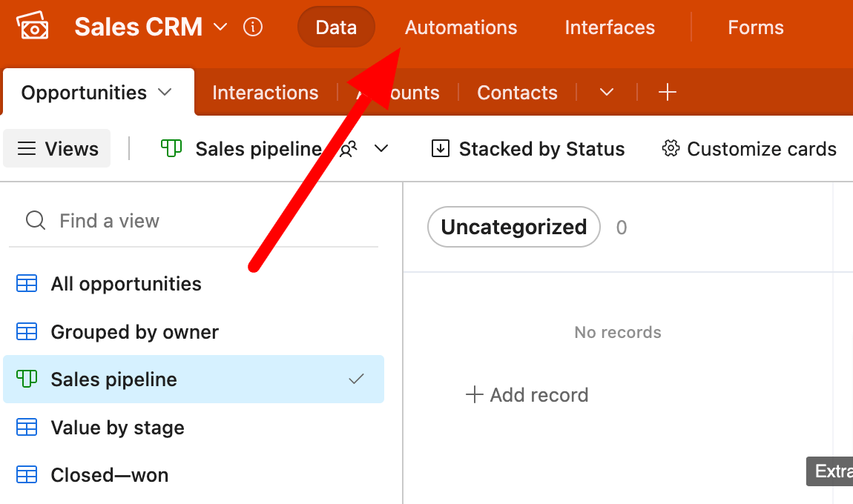
Task: Click the Stacked by Status arrow icon
Action: tap(440, 148)
